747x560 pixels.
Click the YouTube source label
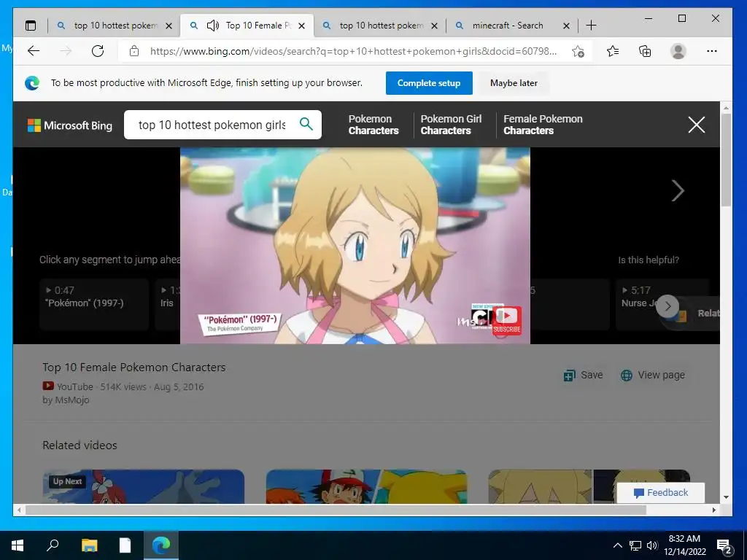tap(75, 386)
